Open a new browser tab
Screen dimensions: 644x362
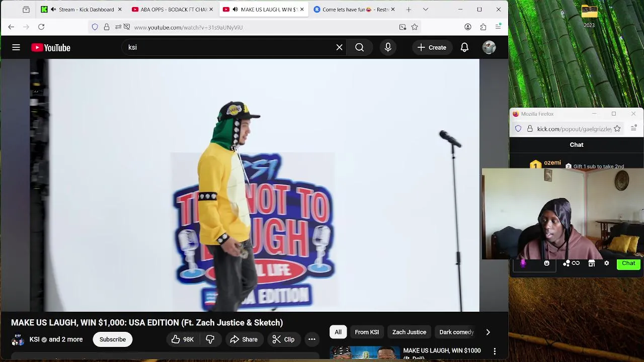409,10
